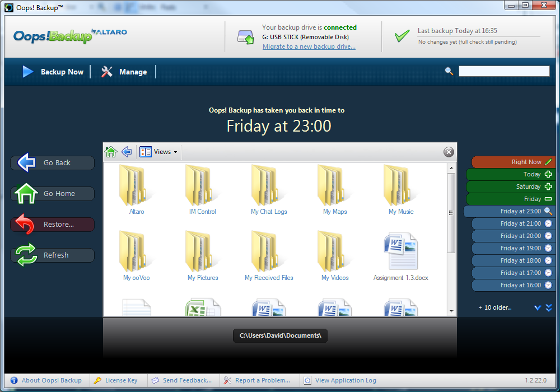Click the file list vertical scrollbar thumb

click(x=451, y=213)
